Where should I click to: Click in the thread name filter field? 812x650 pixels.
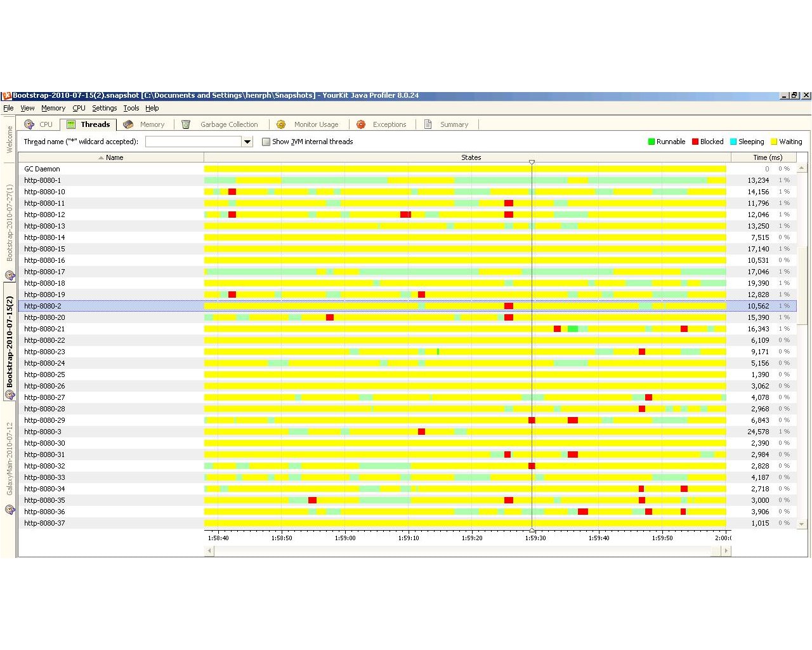click(x=193, y=142)
